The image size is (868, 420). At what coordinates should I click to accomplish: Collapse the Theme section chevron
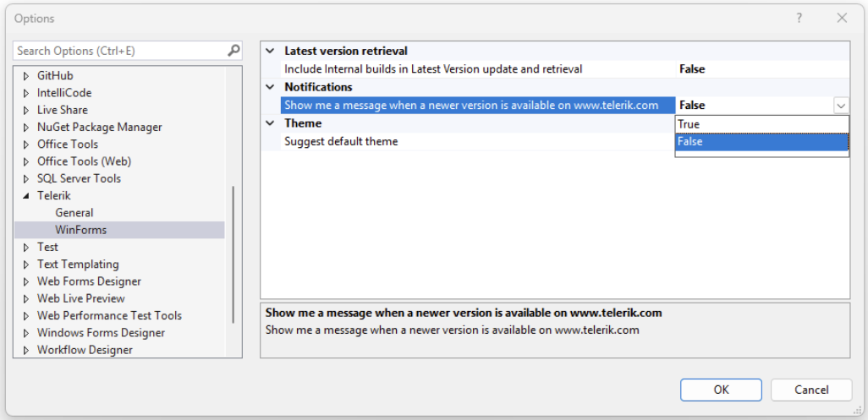(x=270, y=123)
